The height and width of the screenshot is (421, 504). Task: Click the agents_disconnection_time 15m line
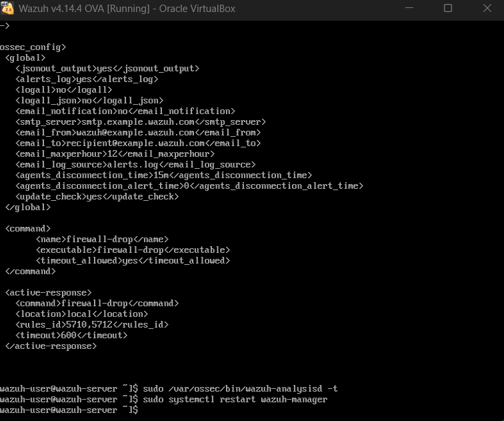point(163,175)
